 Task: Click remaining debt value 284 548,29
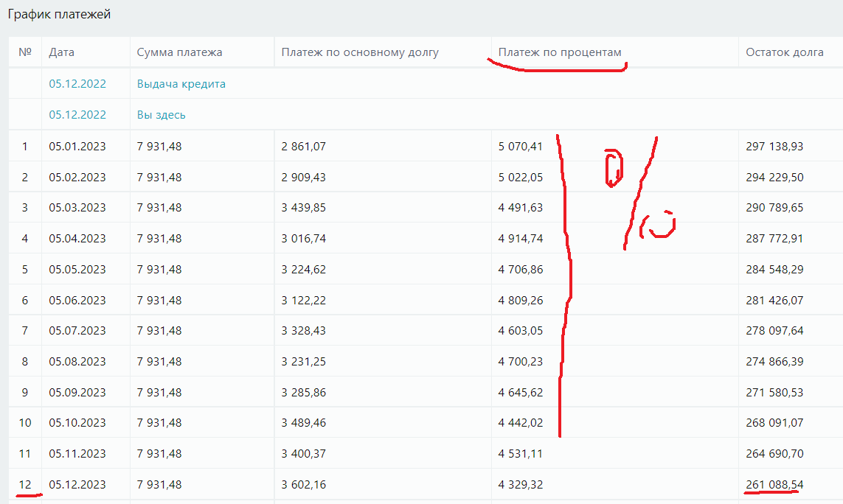coord(774,269)
